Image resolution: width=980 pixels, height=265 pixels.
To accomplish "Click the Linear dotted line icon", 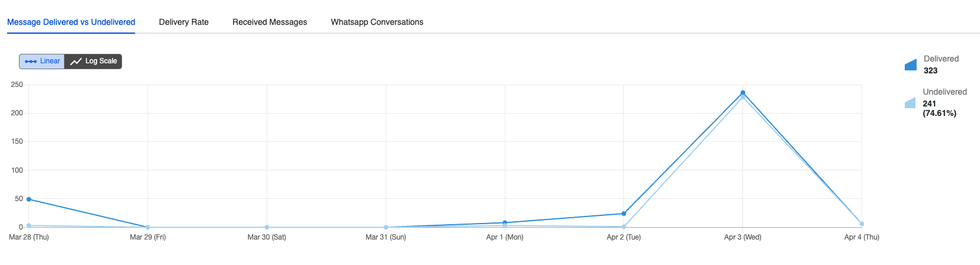I will point(31,62).
